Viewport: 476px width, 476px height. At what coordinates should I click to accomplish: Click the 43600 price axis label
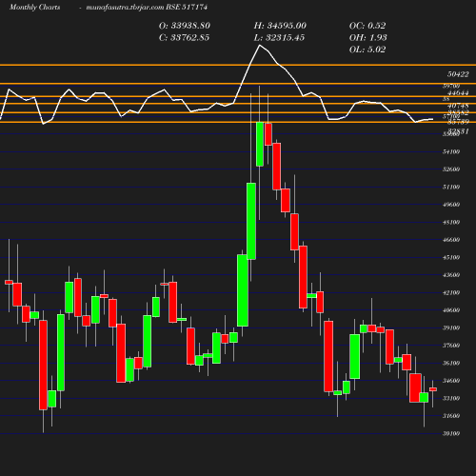coord(451,275)
